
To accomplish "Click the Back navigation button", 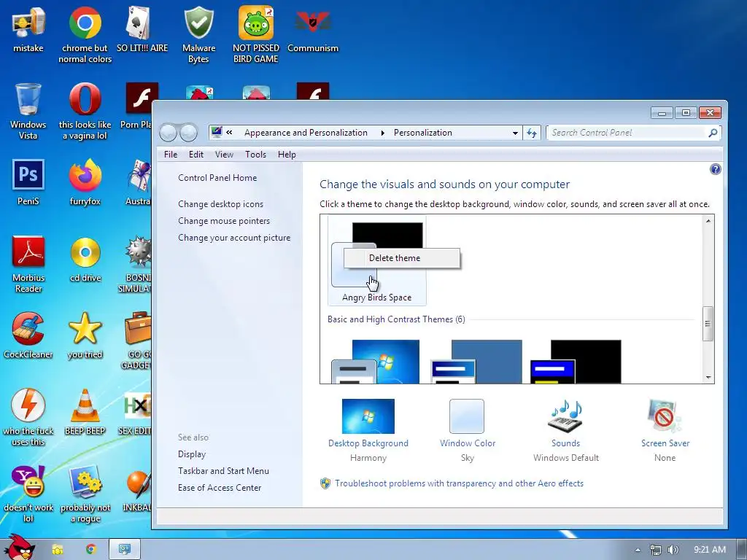I will [x=168, y=133].
